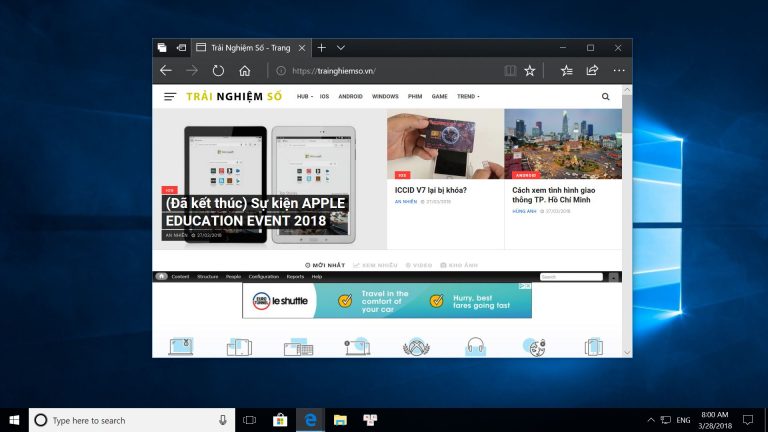768x432 pixels.
Task: Open Help in admin toolbar
Action: click(x=317, y=277)
